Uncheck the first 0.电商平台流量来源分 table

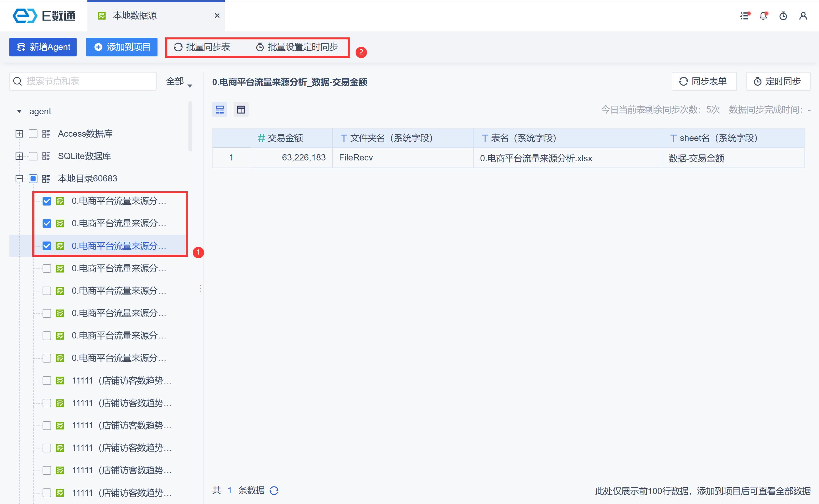pos(47,201)
